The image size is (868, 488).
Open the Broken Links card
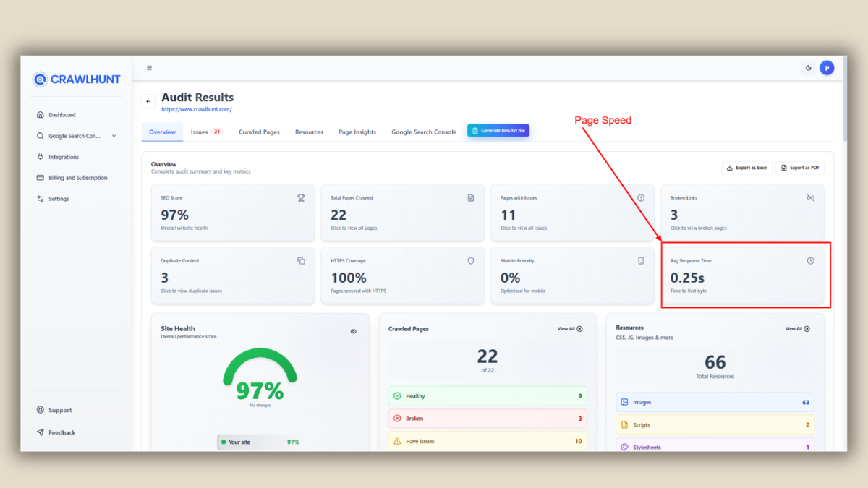pos(742,213)
